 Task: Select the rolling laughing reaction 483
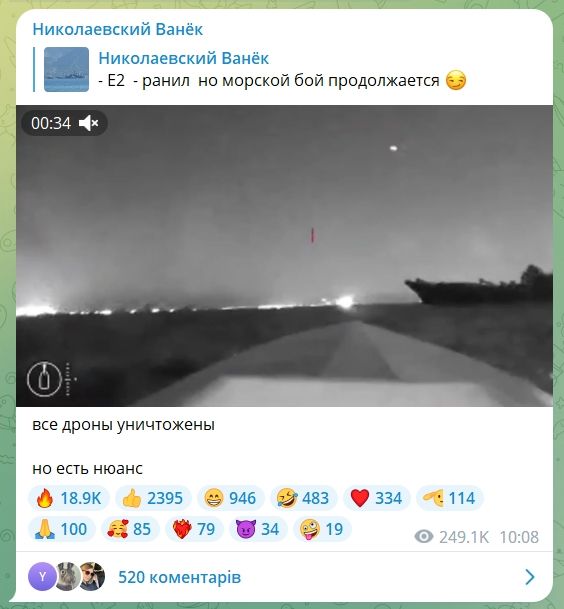pos(303,498)
